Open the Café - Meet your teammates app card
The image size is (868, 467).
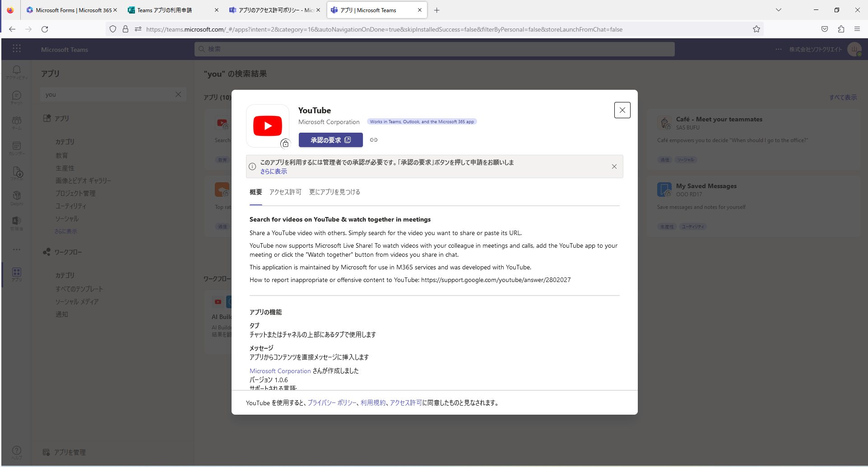coord(753,140)
